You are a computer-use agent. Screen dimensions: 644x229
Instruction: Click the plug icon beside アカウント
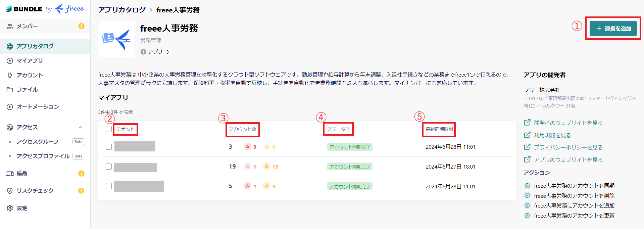pos(10,75)
